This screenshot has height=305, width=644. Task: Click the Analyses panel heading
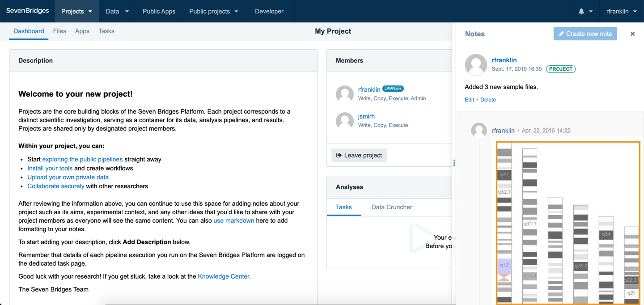point(349,187)
